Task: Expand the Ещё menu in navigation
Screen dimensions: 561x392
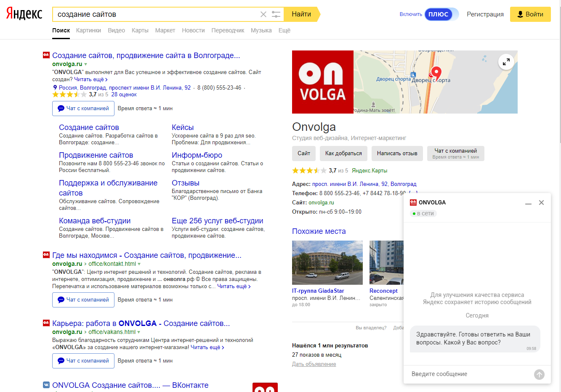Action: [284, 30]
